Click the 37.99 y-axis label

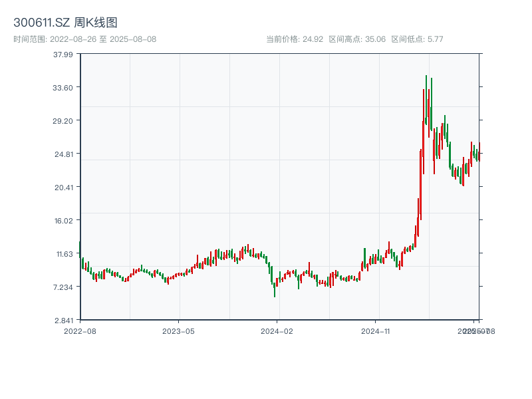[x=64, y=55]
